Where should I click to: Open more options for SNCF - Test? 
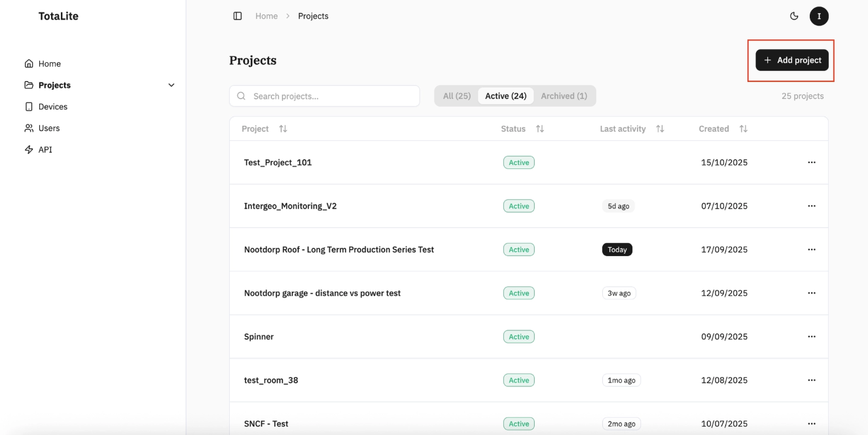tap(812, 424)
